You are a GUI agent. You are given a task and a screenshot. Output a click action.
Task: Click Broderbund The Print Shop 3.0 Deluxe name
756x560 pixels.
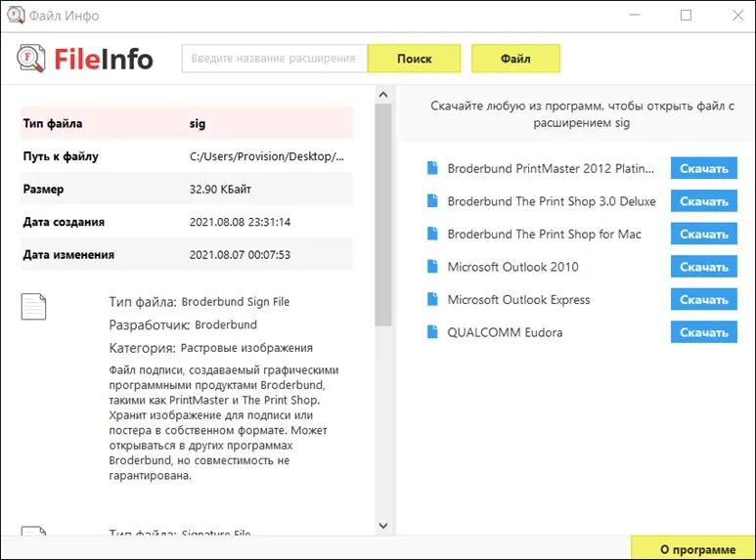pos(552,201)
